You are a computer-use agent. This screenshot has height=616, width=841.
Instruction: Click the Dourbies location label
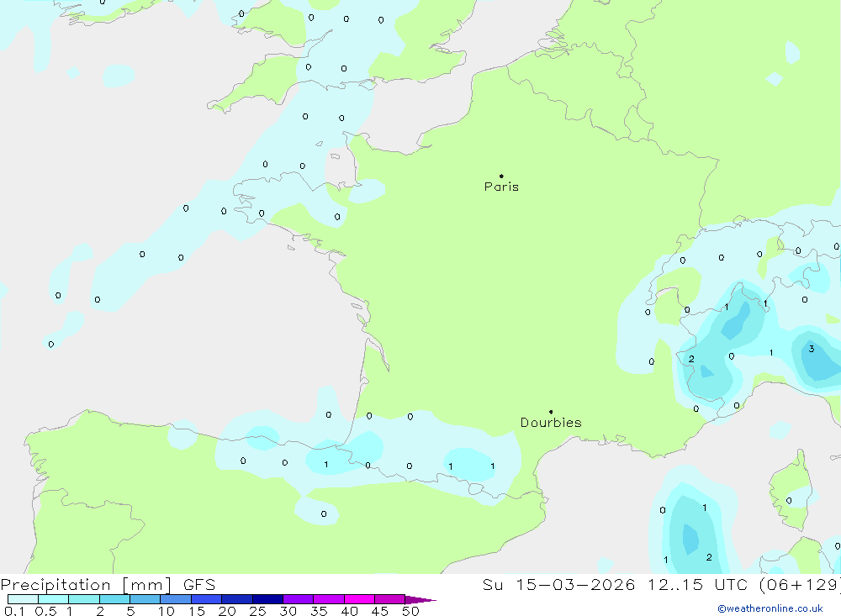point(551,423)
